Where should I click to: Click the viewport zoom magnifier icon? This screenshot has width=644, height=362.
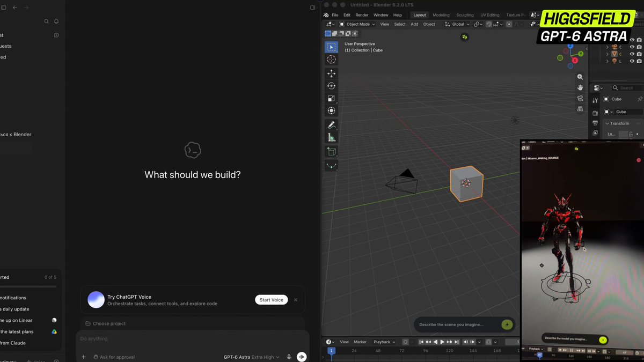click(580, 77)
